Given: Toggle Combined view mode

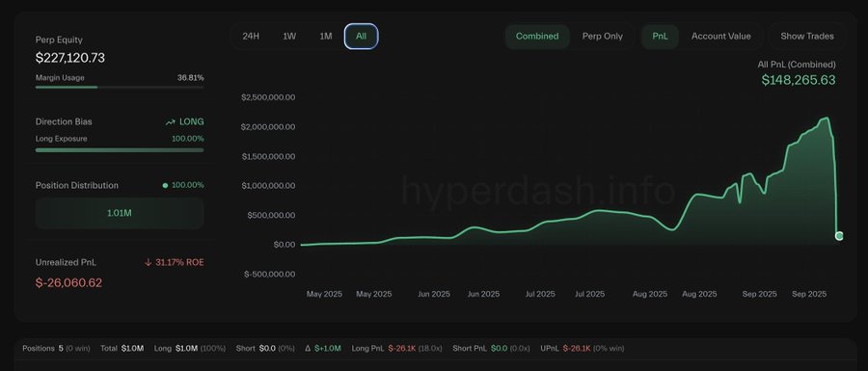Looking at the screenshot, I should coord(537,36).
